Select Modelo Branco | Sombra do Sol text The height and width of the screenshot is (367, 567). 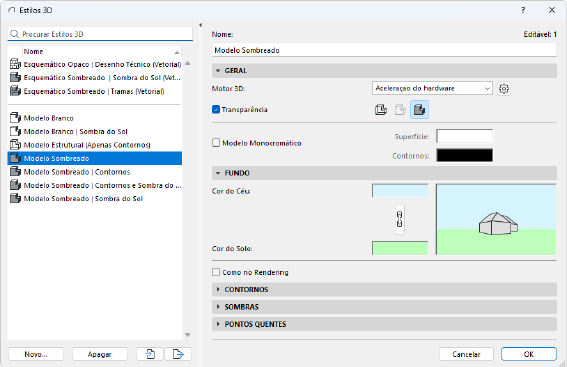pos(76,131)
